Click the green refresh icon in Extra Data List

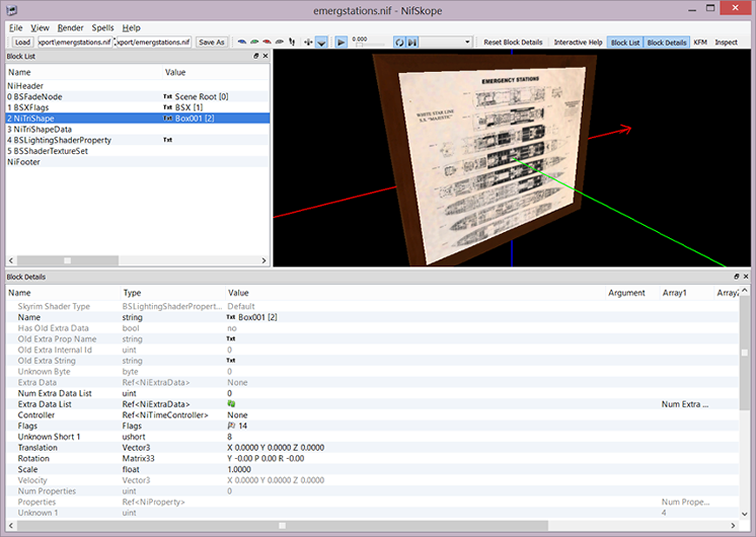pyautogui.click(x=231, y=404)
